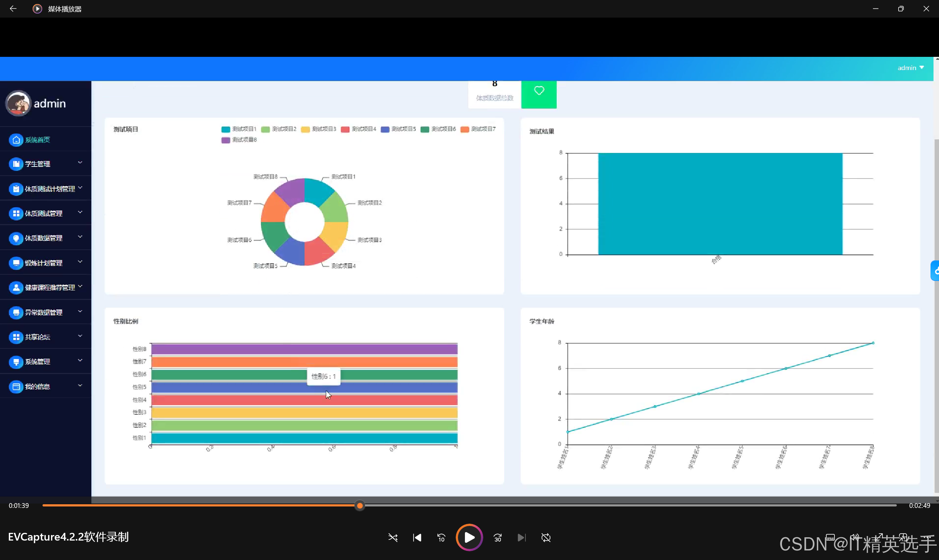Skip forward 30 seconds

tap(498, 538)
